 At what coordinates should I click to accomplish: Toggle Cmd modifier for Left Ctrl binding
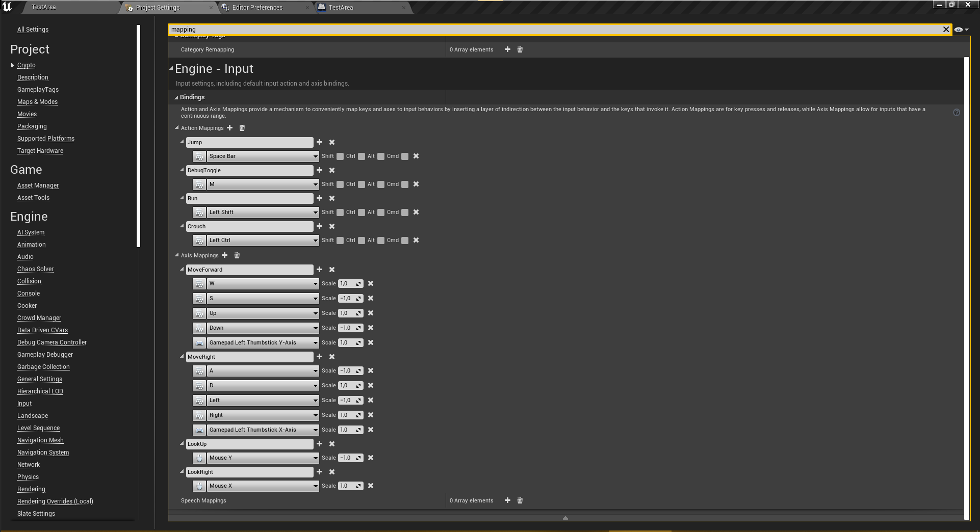405,241
